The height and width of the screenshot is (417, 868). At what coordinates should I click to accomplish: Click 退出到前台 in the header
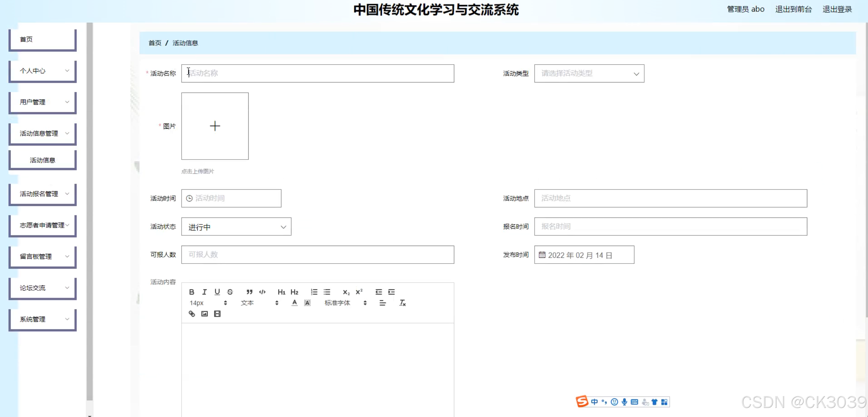tap(793, 9)
